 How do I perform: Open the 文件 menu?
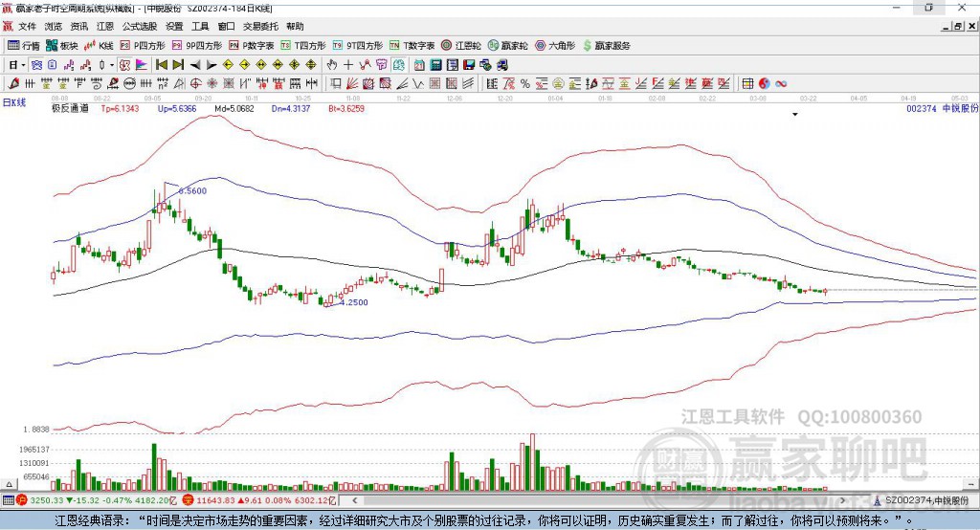pos(27,26)
